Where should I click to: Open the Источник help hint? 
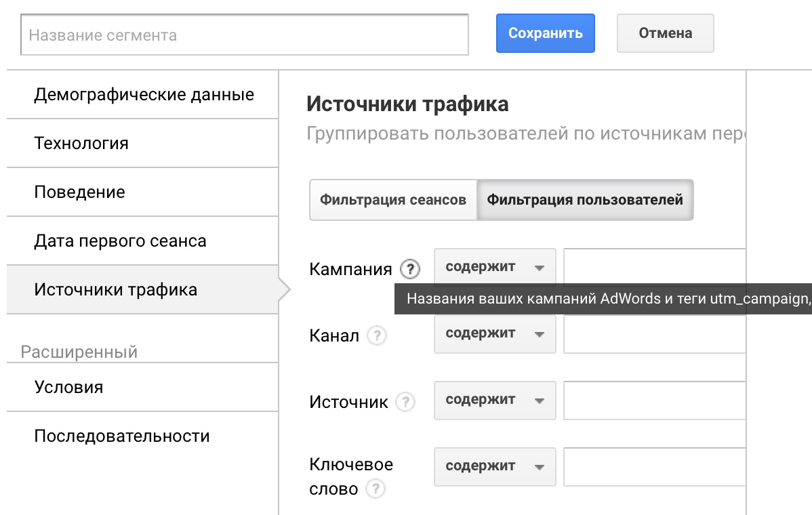click(405, 402)
